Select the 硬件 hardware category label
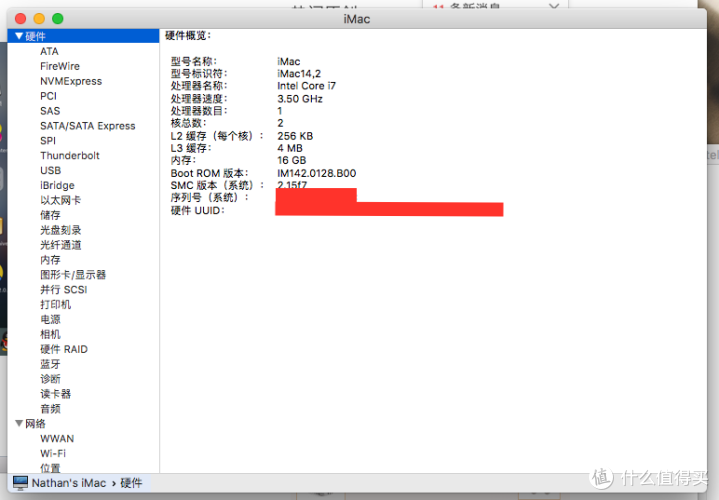This screenshot has height=500, width=719. click(x=35, y=36)
